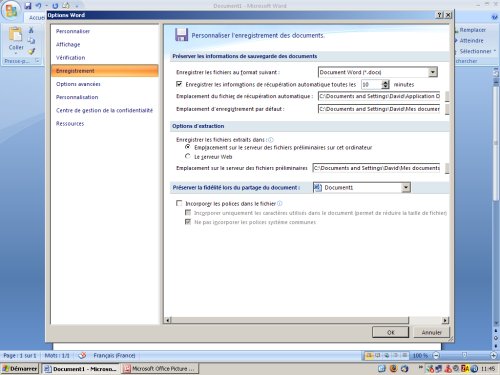Viewport: 500px width, 375px height.
Task: Open Ressources category
Action: (105, 124)
